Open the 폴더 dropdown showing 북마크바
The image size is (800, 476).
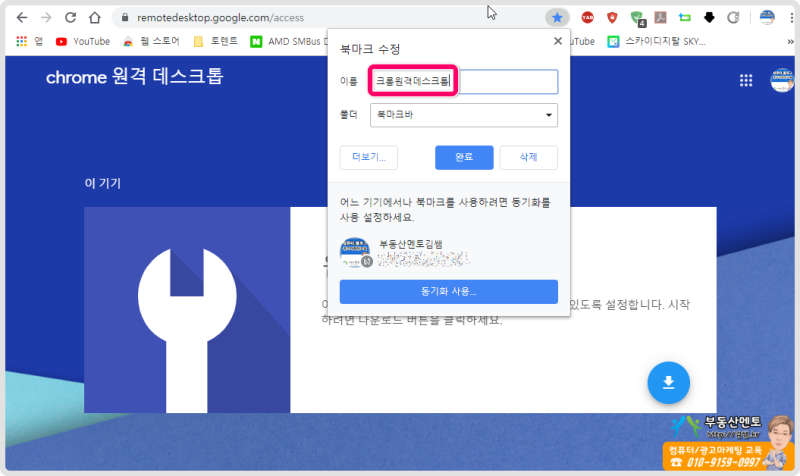click(464, 115)
